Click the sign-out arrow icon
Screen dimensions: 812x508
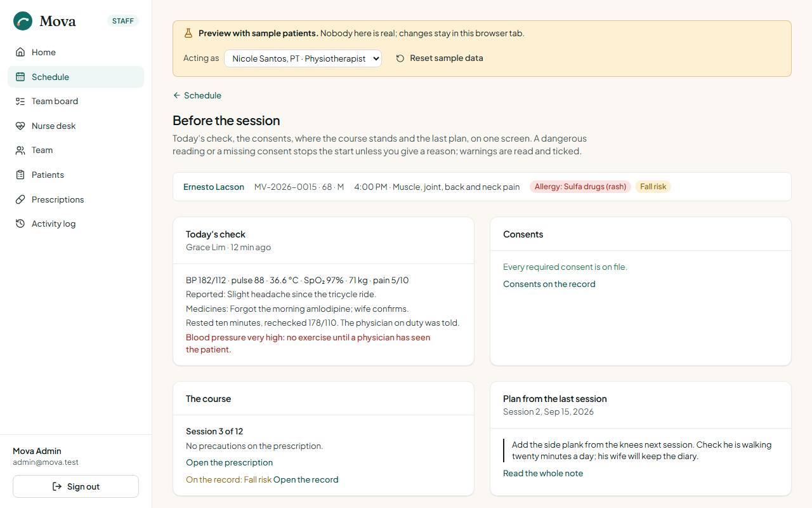click(57, 486)
